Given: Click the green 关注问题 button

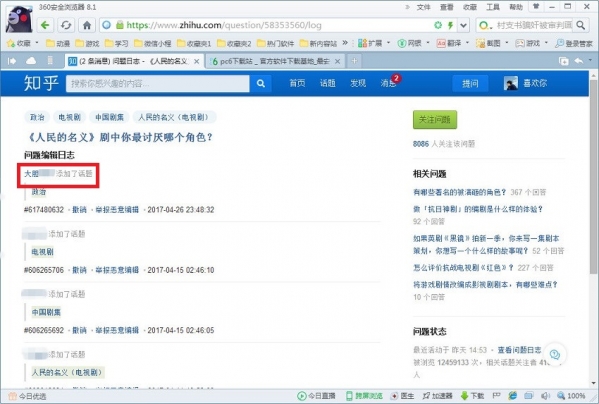Looking at the screenshot, I should (x=435, y=120).
